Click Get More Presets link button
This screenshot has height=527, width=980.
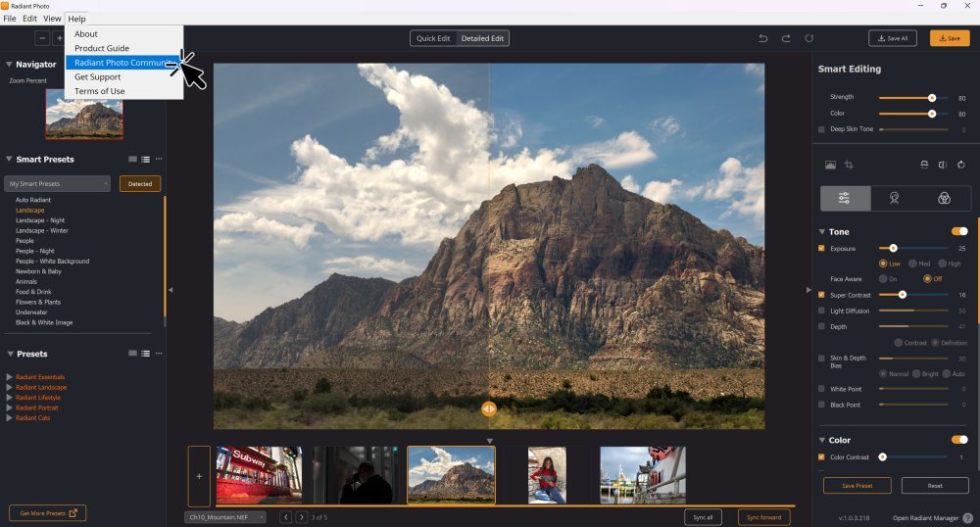pyautogui.click(x=47, y=513)
